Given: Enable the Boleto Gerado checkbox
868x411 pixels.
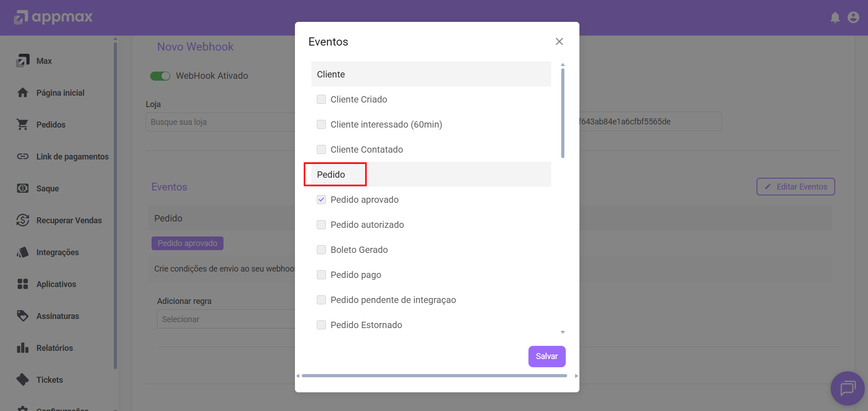Looking at the screenshot, I should (321, 250).
